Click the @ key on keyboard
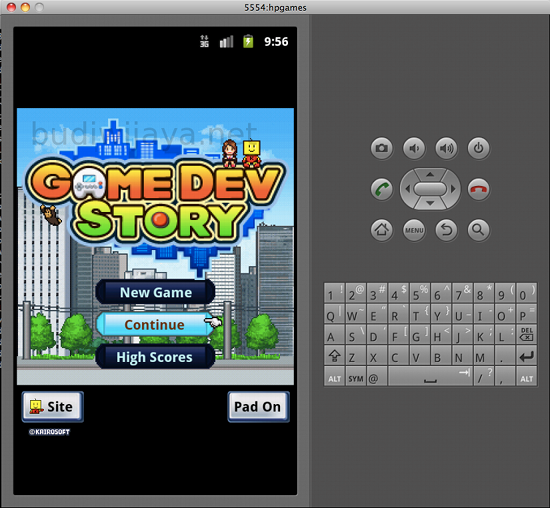Screen dimensions: 550x508 (x=377, y=377)
